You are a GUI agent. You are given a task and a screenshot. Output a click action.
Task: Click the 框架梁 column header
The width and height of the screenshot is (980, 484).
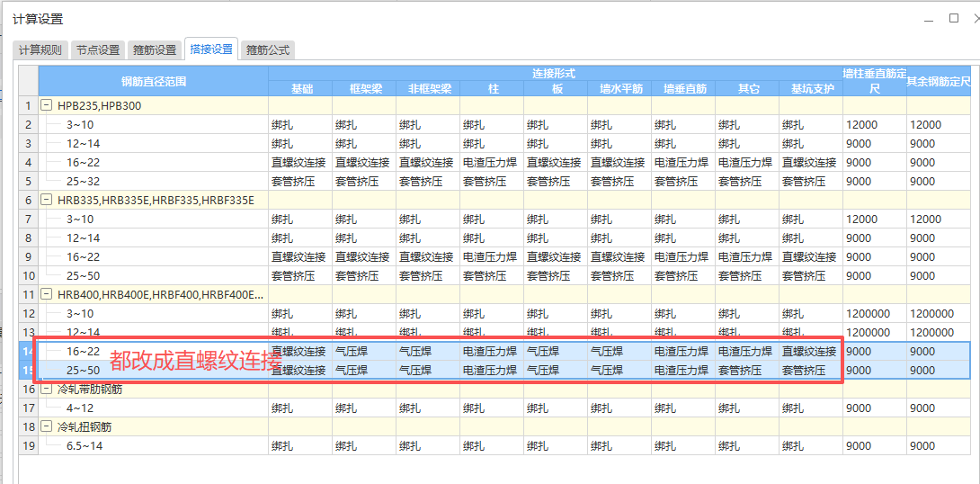364,89
